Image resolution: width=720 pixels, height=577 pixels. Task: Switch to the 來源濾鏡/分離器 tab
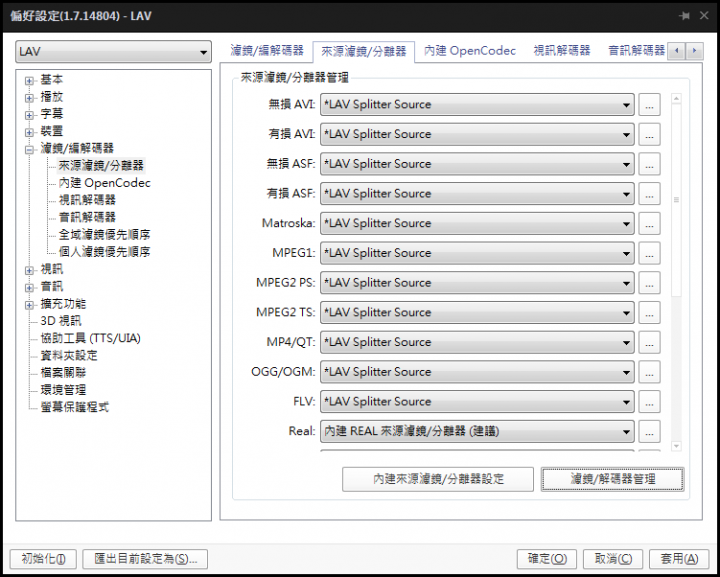point(364,51)
